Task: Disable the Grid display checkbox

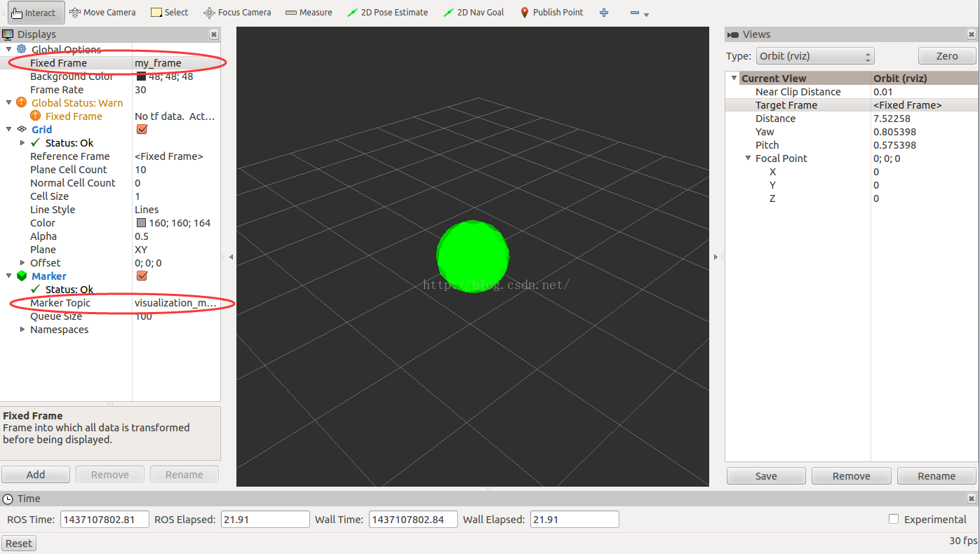Action: point(142,129)
